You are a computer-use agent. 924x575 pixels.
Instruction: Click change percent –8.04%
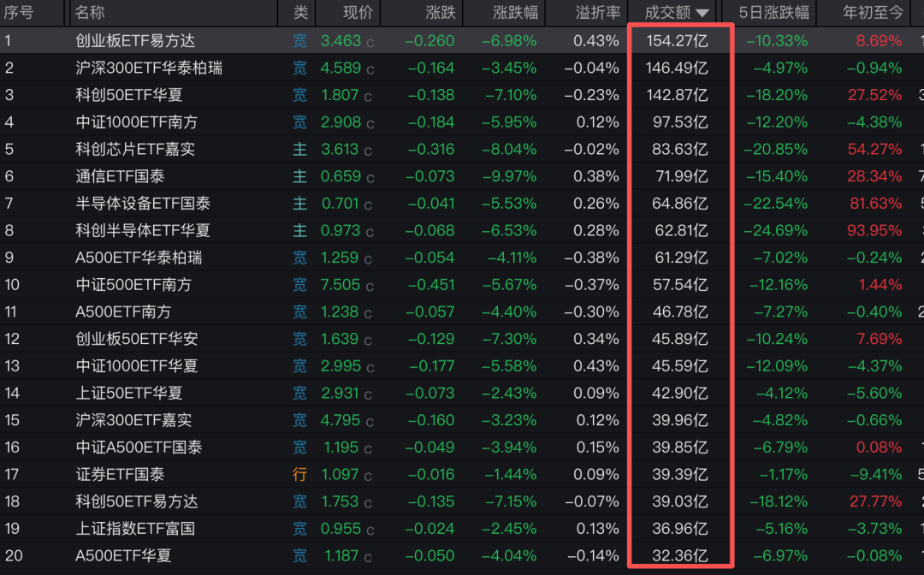pyautogui.click(x=509, y=149)
